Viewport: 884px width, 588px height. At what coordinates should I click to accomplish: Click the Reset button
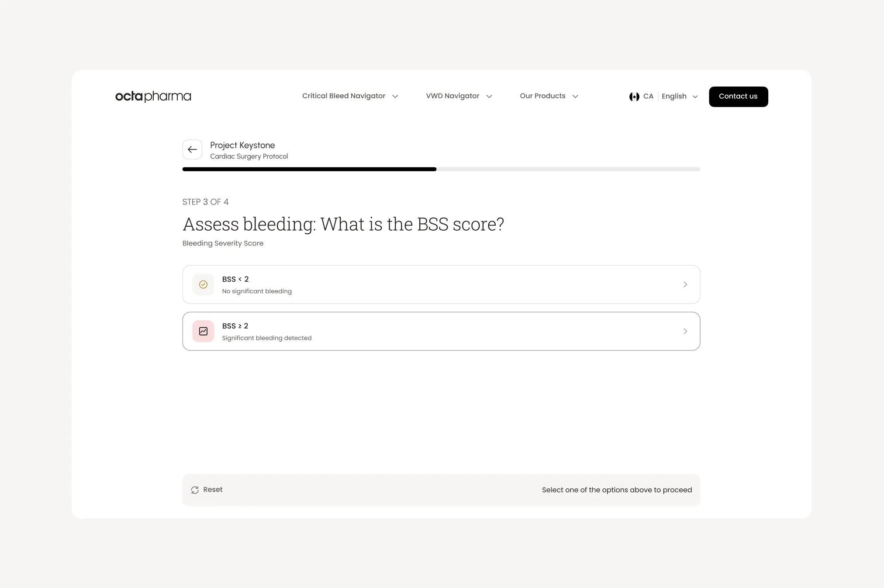tap(207, 490)
